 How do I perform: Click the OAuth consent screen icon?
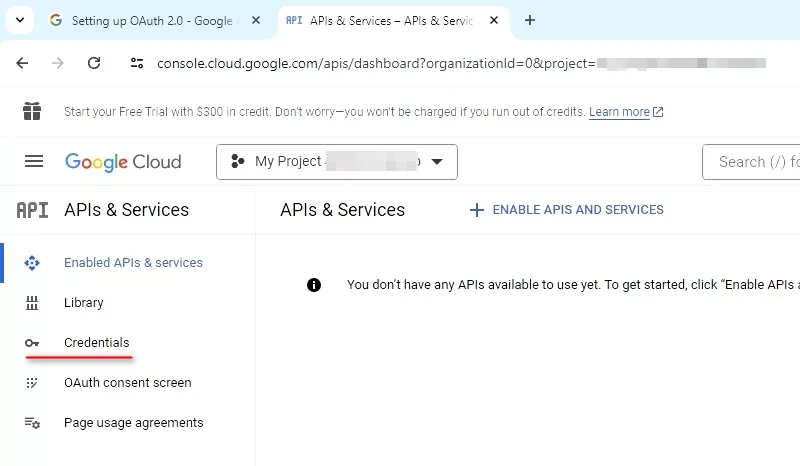pyautogui.click(x=32, y=383)
